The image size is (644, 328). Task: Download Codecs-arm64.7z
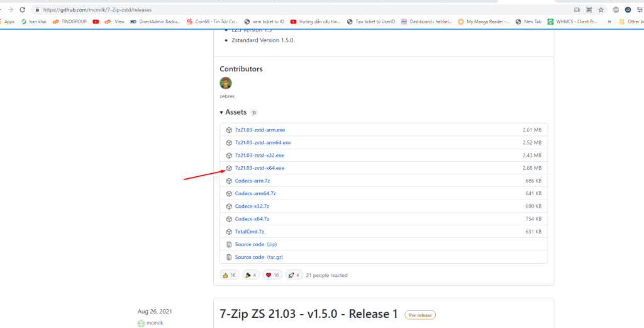click(x=255, y=194)
